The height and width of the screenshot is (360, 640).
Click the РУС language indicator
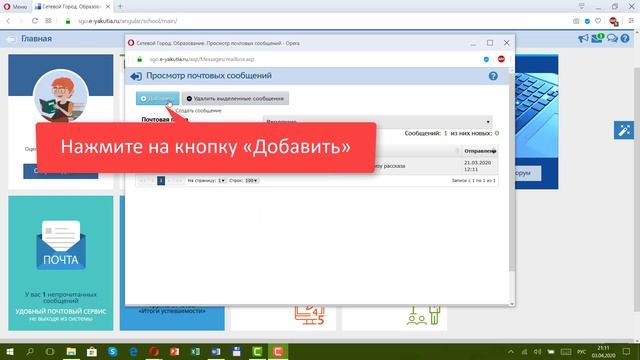tap(582, 352)
